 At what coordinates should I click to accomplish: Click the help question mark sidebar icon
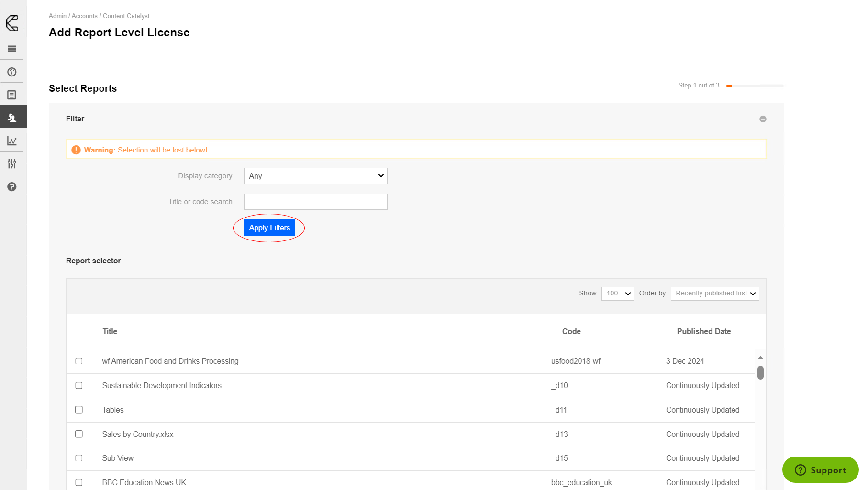[12, 187]
